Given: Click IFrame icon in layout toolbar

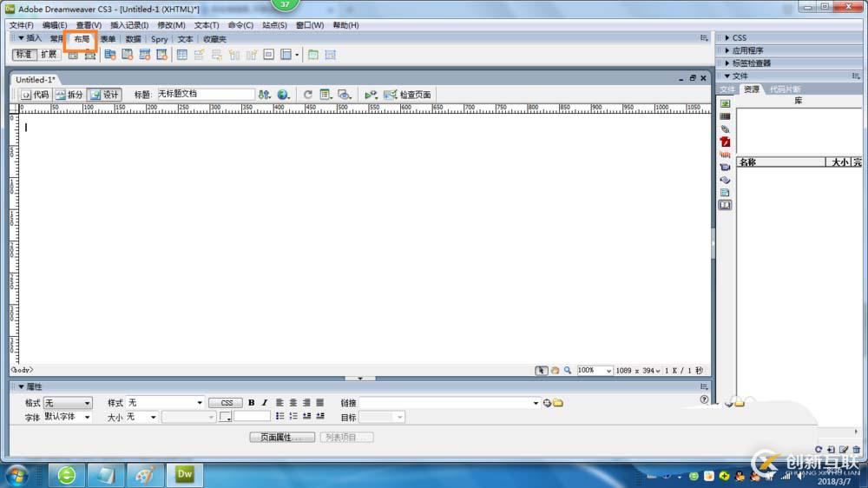Looking at the screenshot, I should [268, 55].
